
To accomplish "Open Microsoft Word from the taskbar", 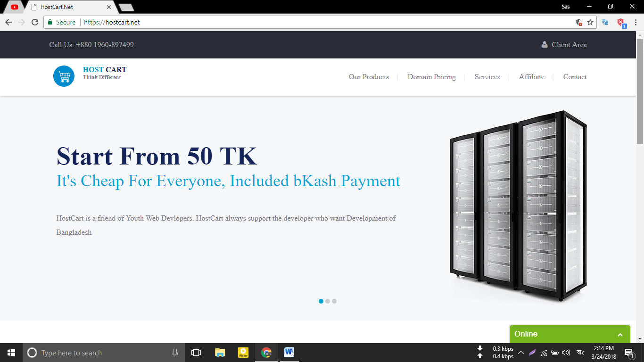I will (289, 353).
